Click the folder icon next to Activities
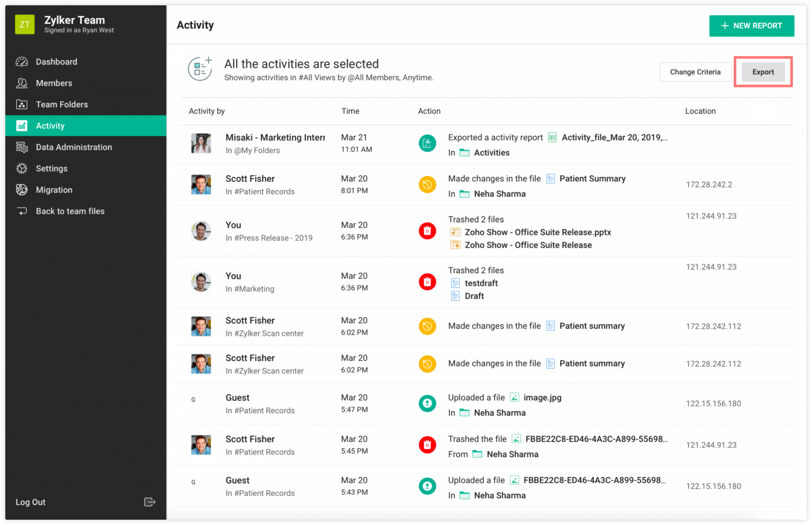Image resolution: width=812 pixels, height=525 pixels. pyautogui.click(x=464, y=153)
